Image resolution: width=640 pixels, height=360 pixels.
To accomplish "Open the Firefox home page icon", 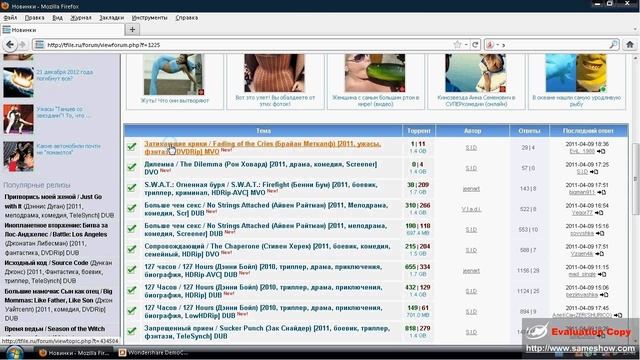I will pos(630,44).
